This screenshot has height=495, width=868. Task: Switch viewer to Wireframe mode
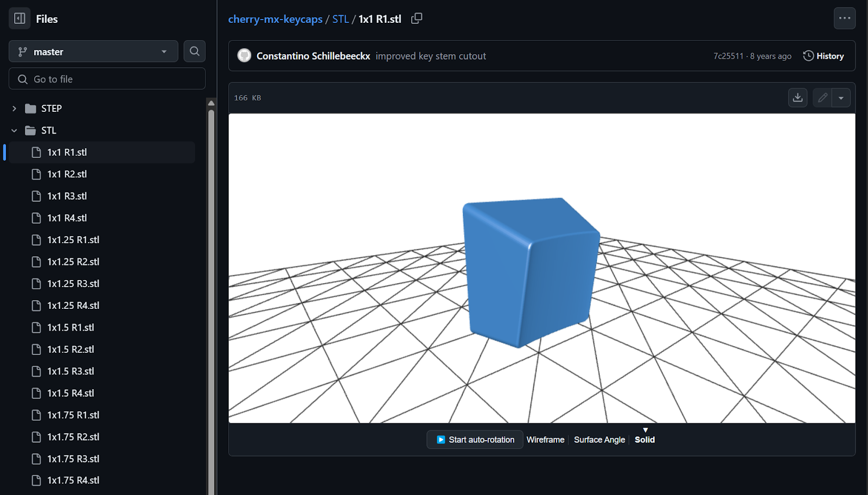[545, 440]
